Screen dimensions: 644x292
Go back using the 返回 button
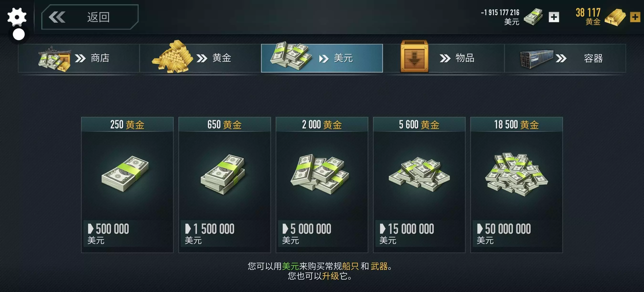pyautogui.click(x=90, y=17)
